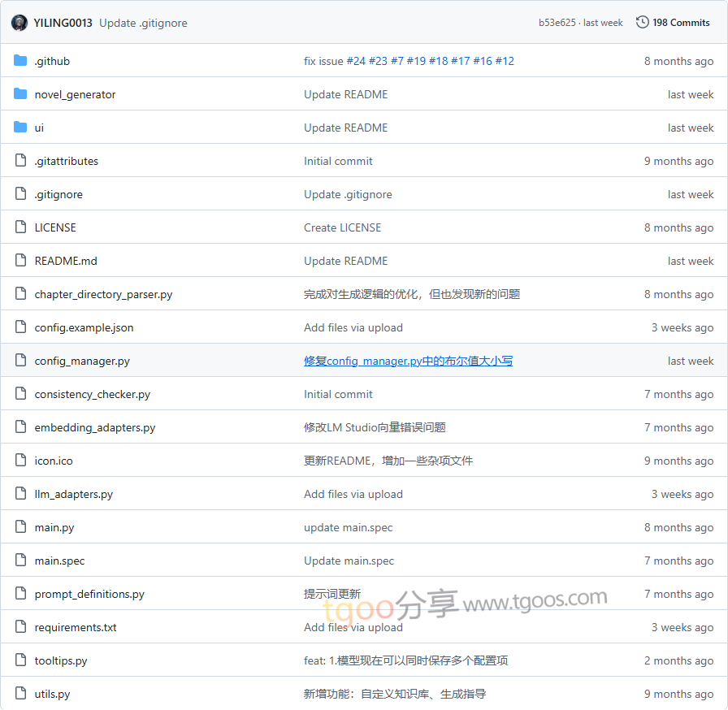Click the YILING0013 user avatar
Image resolution: width=728 pixels, height=710 pixels.
[19, 23]
